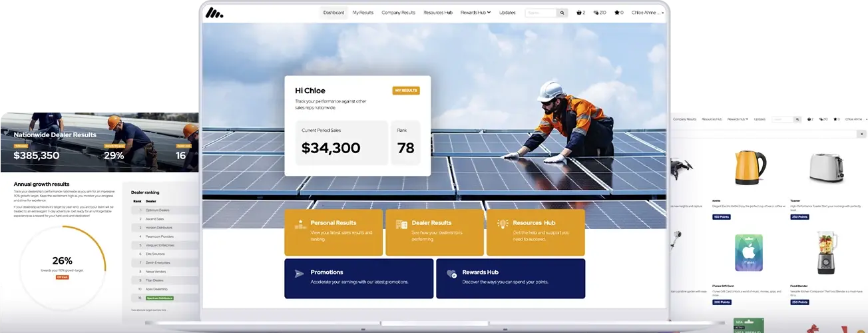Select Apex Dealership ranking row
Screen dimensions: 868x333
coord(164,290)
